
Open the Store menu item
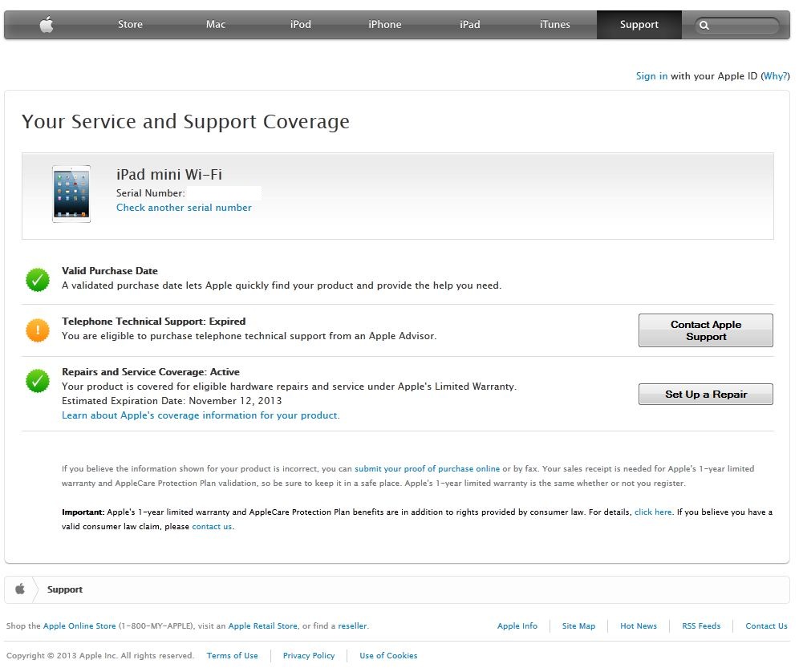130,24
